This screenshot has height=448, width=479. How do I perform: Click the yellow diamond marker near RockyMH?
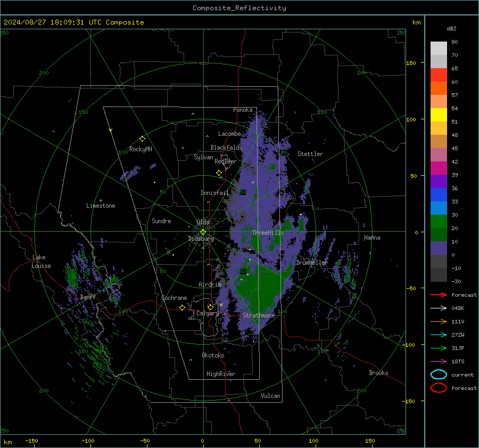[142, 139]
